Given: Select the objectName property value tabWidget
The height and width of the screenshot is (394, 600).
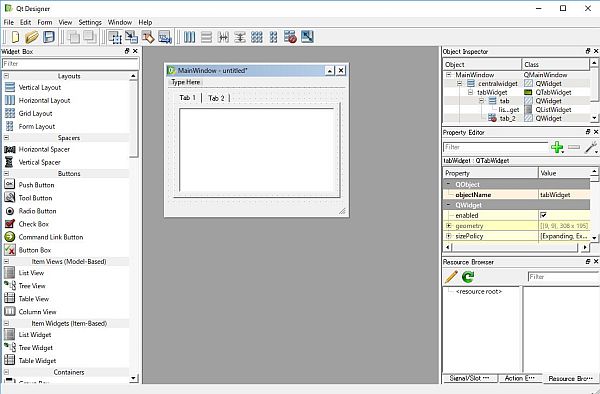Looking at the screenshot, I should (564, 195).
